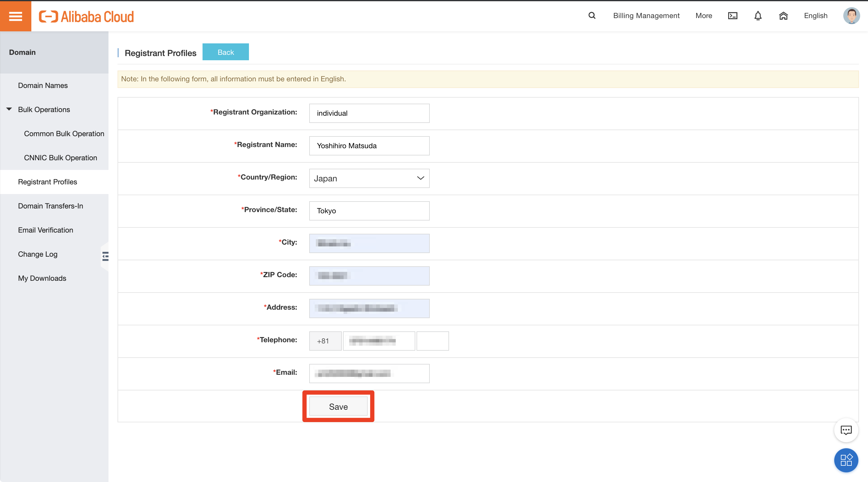Go to the home icon
This screenshot has height=482, width=868.
[783, 15]
